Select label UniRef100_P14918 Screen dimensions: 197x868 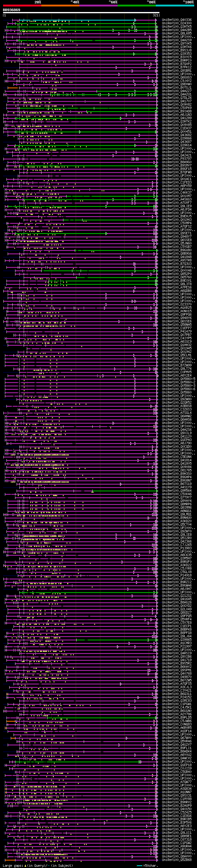(x=176, y=575)
